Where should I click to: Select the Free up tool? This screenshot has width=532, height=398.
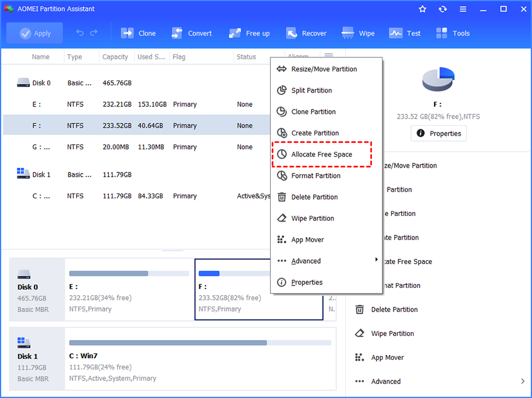[250, 33]
